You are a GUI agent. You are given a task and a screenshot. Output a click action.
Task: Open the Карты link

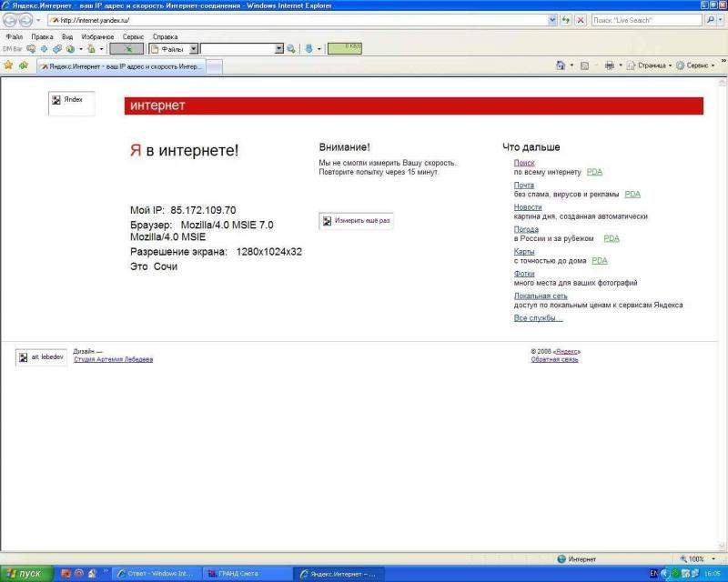pos(524,252)
